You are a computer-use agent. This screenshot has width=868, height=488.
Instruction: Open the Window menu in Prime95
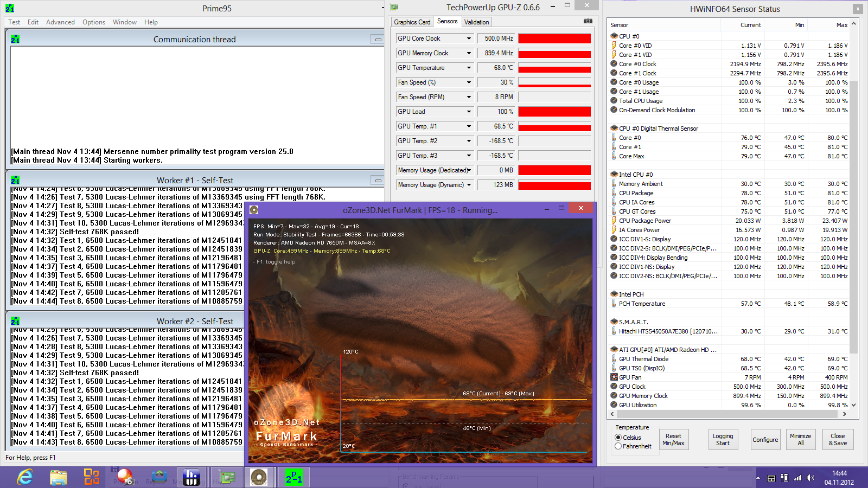[x=125, y=22]
